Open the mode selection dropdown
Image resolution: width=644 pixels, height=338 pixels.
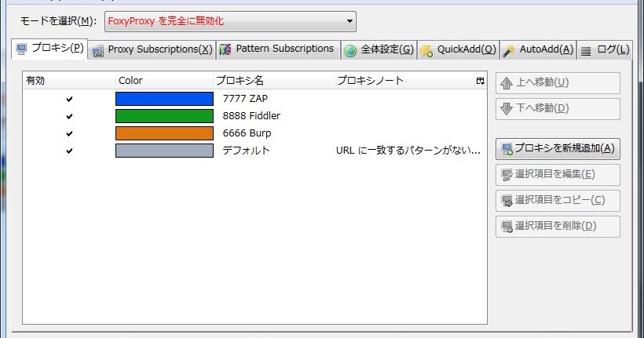[x=230, y=21]
